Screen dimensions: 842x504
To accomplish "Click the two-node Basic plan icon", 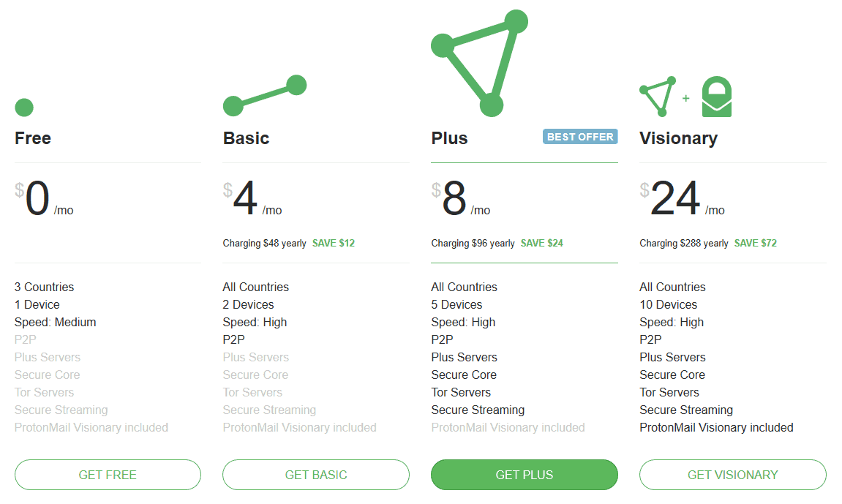I will (x=265, y=96).
